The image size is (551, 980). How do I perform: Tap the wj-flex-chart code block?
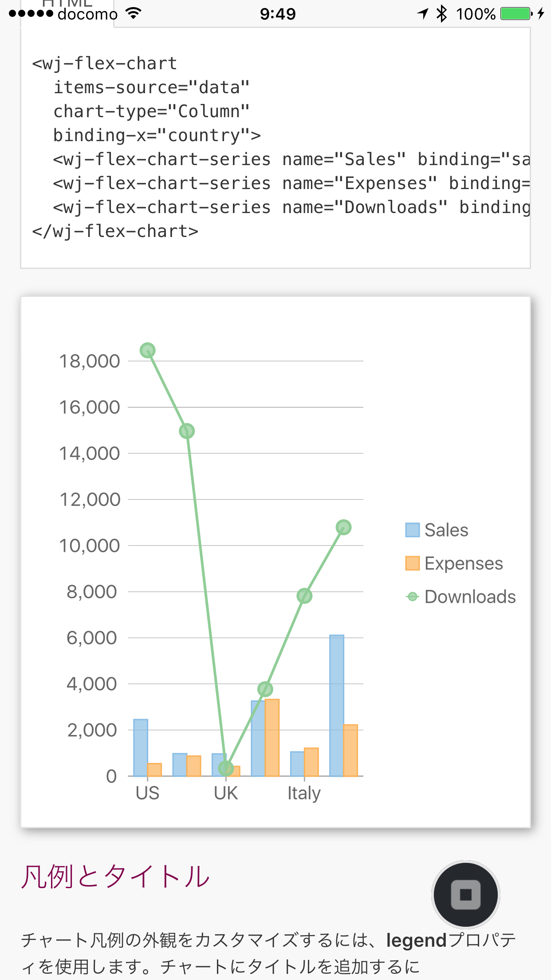point(275,147)
